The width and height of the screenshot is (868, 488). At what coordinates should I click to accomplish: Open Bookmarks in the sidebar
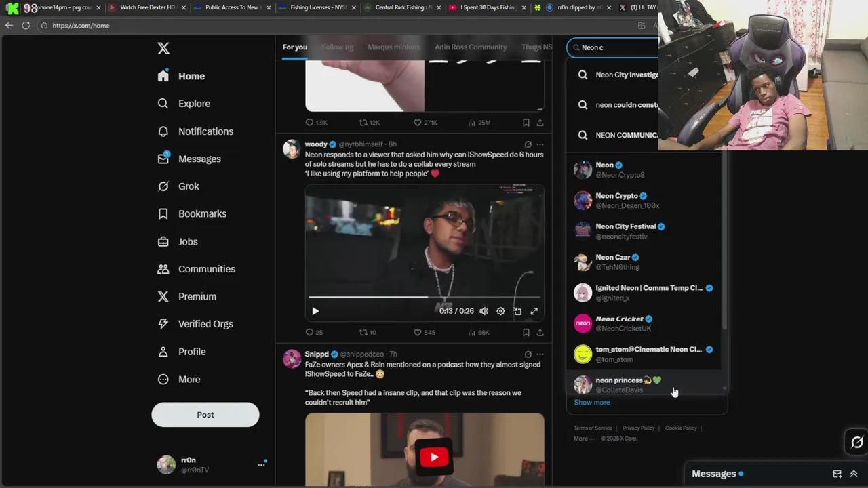point(192,213)
